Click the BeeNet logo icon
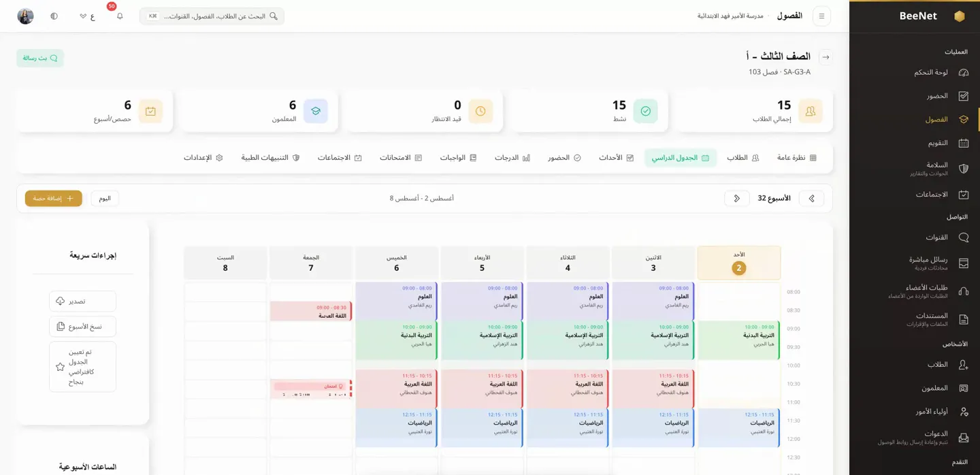 (x=959, y=16)
